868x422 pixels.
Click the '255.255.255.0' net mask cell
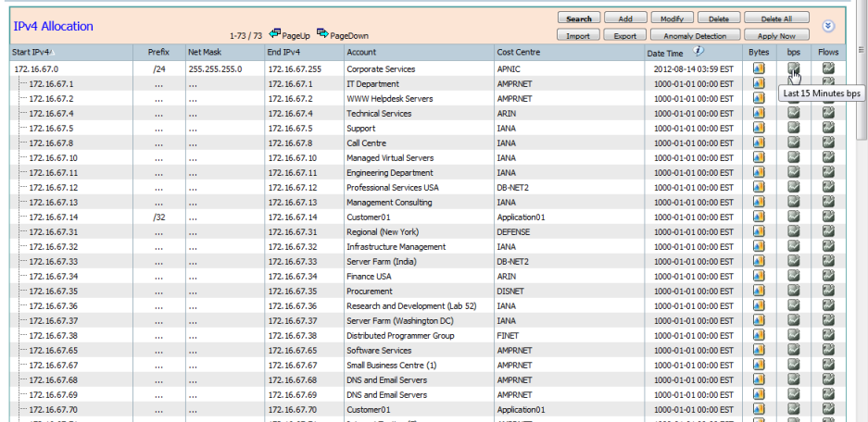(215, 69)
